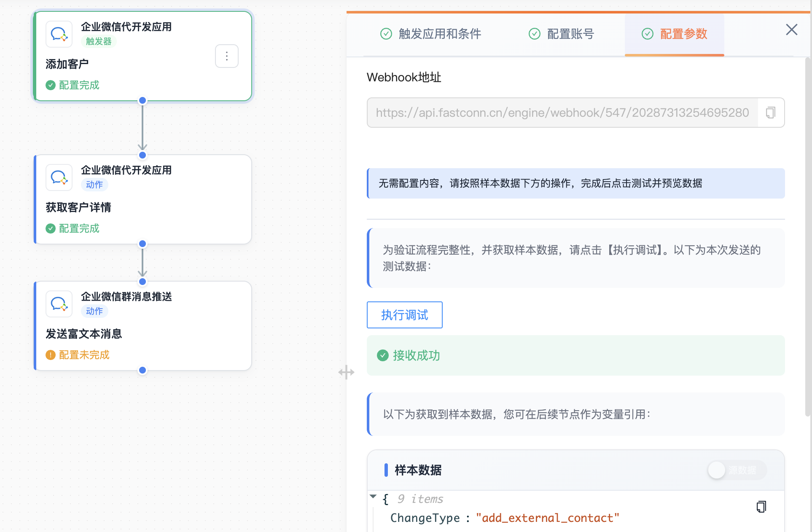Click the green check icon under 获取客户详情
812x532 pixels.
tap(51, 228)
